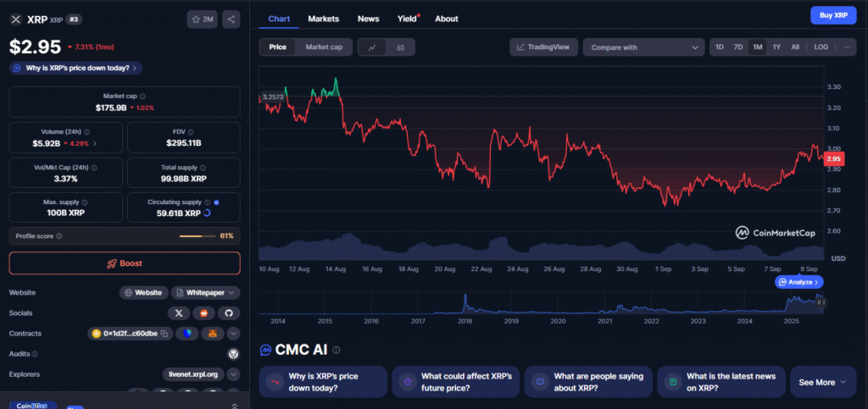868x409 pixels.
Task: Open the Website link button
Action: [x=144, y=292]
